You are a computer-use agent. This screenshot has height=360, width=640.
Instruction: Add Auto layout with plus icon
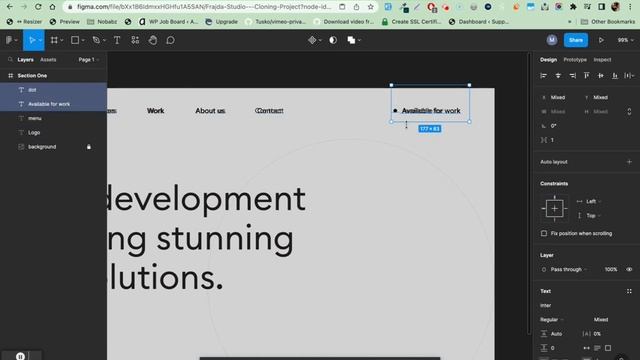(x=629, y=162)
